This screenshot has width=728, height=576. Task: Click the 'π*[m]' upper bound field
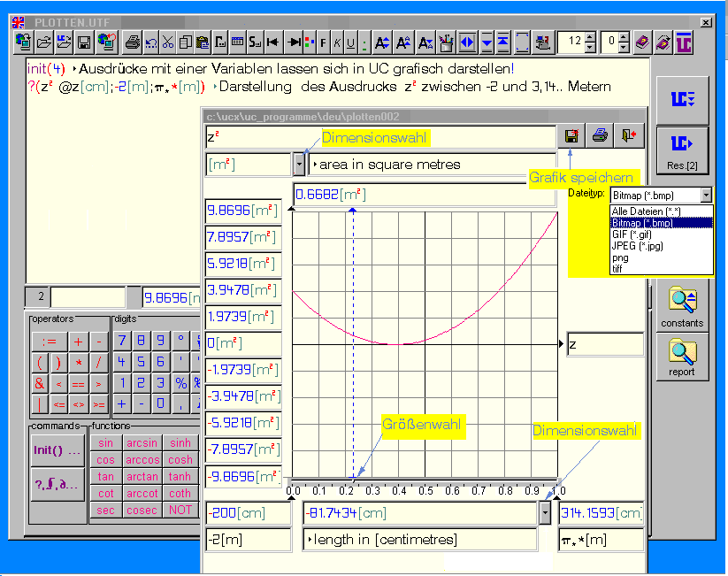click(x=601, y=540)
